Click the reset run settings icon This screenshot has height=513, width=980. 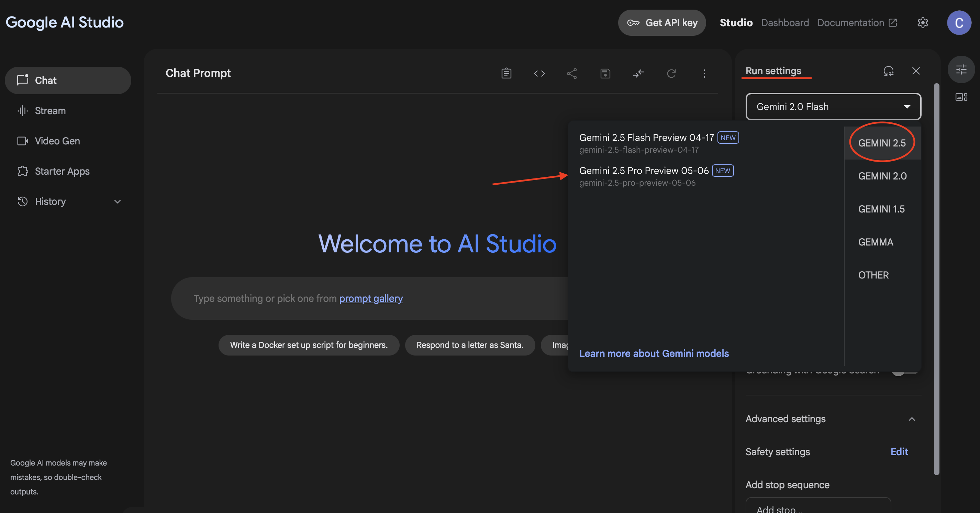coord(888,71)
